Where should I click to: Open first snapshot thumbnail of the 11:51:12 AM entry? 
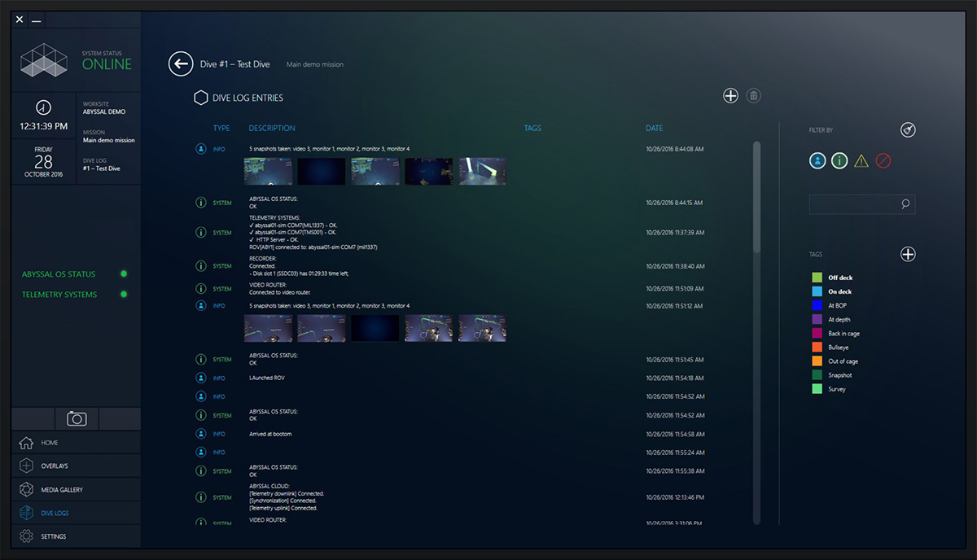coord(268,328)
